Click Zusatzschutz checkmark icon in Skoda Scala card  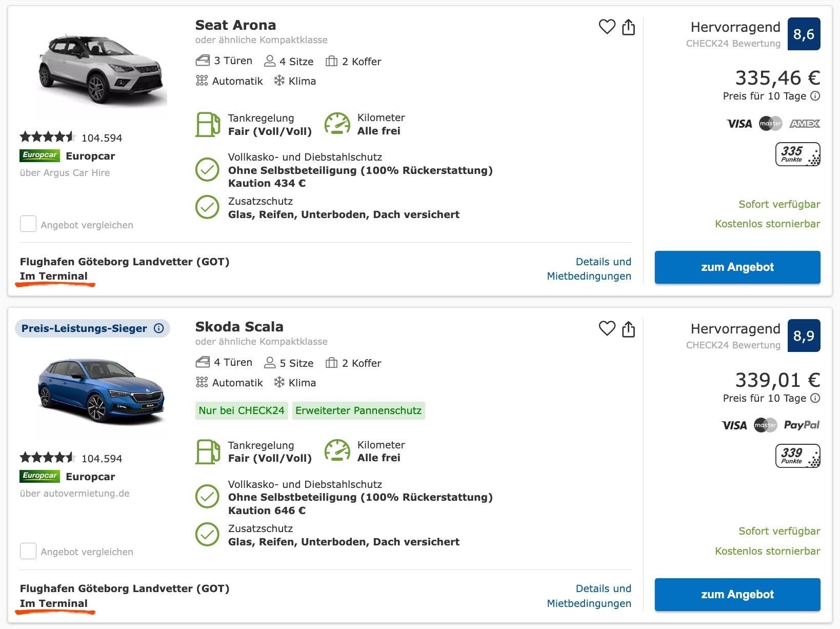point(207,534)
